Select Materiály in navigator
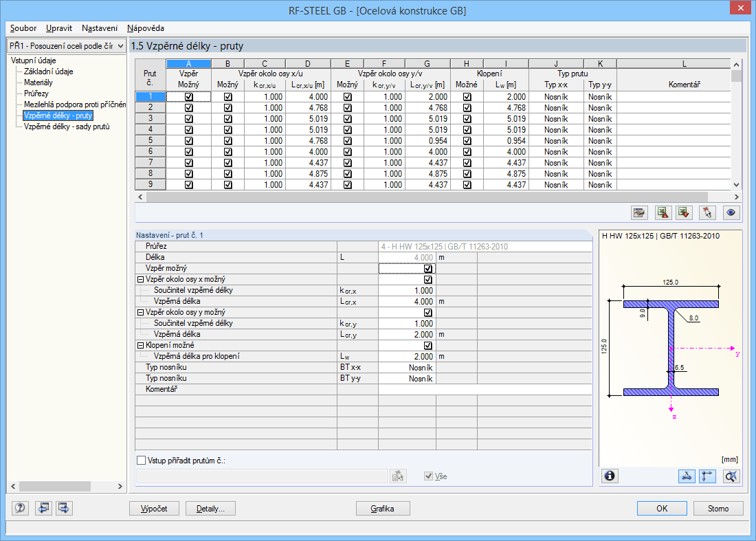This screenshot has height=541, width=756. tap(38, 82)
